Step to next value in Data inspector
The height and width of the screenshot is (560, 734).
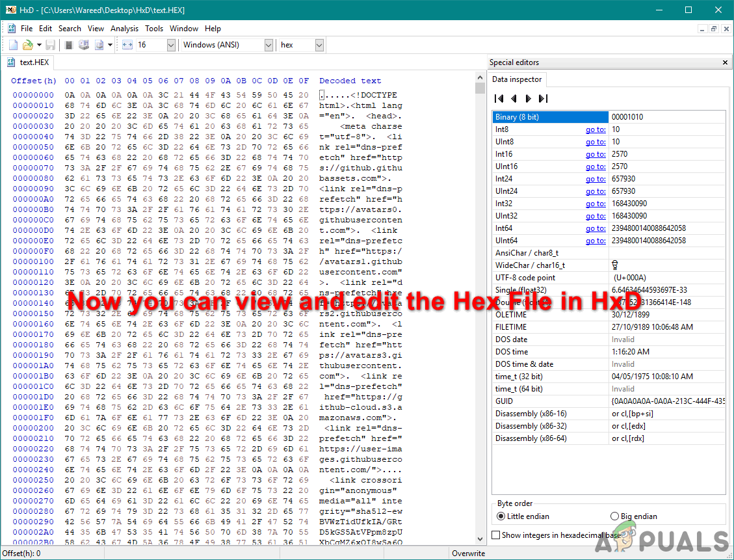coord(528,98)
